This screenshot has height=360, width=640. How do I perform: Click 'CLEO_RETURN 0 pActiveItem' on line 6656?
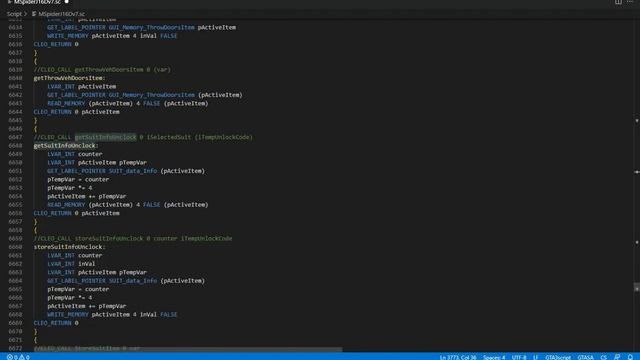(x=76, y=213)
